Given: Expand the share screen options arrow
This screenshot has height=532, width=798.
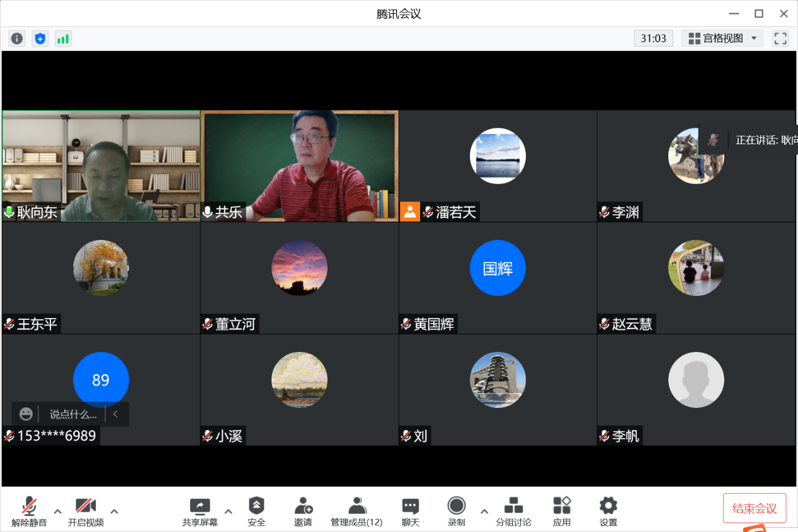Looking at the screenshot, I should pyautogui.click(x=229, y=511).
